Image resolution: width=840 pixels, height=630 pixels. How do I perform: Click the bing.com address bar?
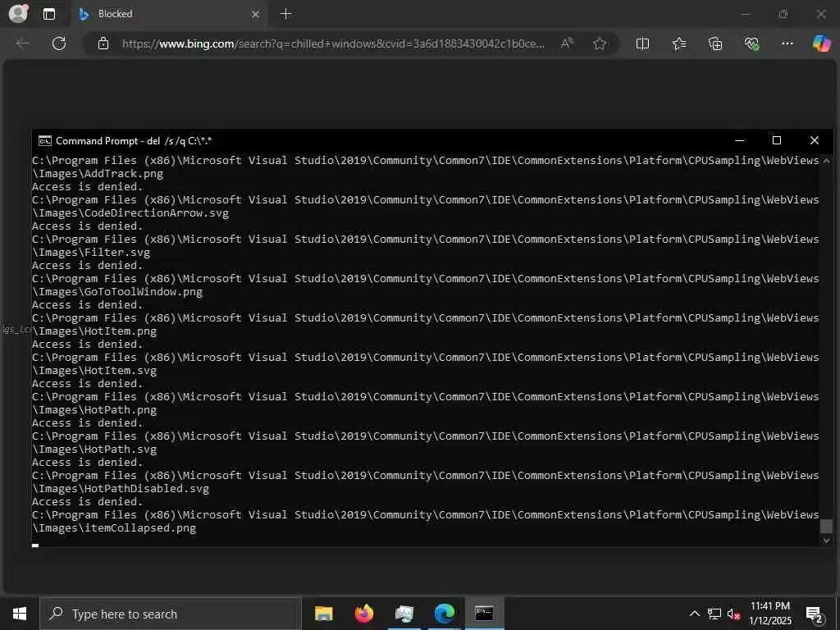click(x=333, y=44)
